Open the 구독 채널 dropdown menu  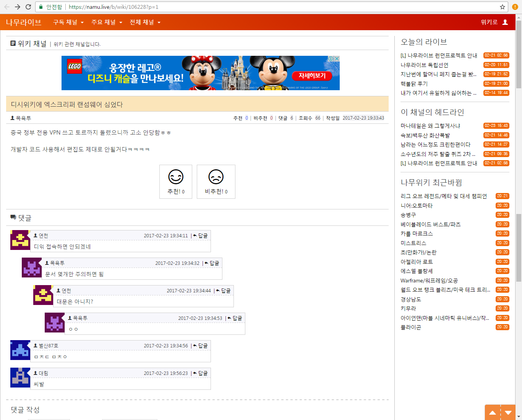[x=68, y=22]
